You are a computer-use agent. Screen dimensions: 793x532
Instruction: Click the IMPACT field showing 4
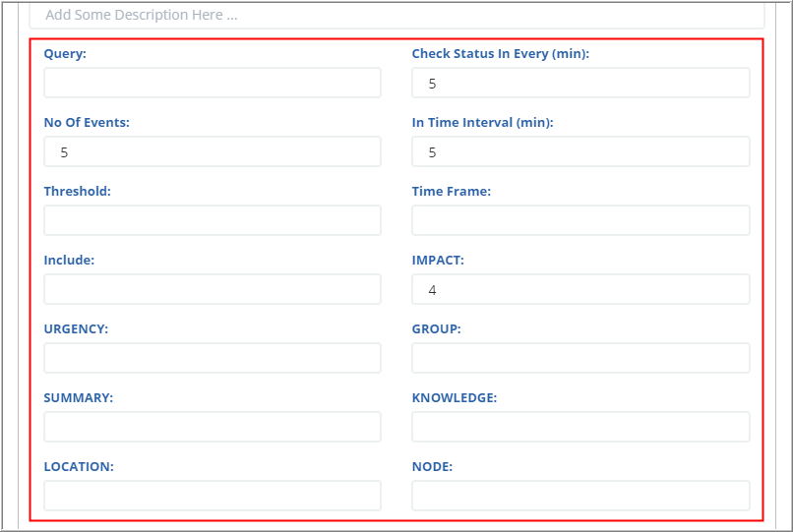click(x=580, y=289)
